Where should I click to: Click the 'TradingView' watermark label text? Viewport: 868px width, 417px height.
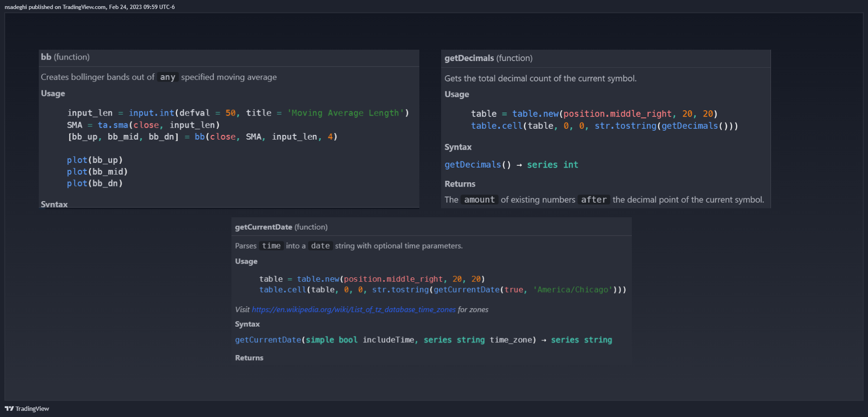pos(32,409)
